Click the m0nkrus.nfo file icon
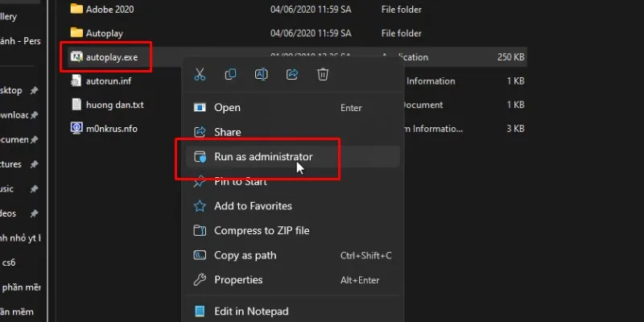Screen dimensions: 644x322 [76, 128]
